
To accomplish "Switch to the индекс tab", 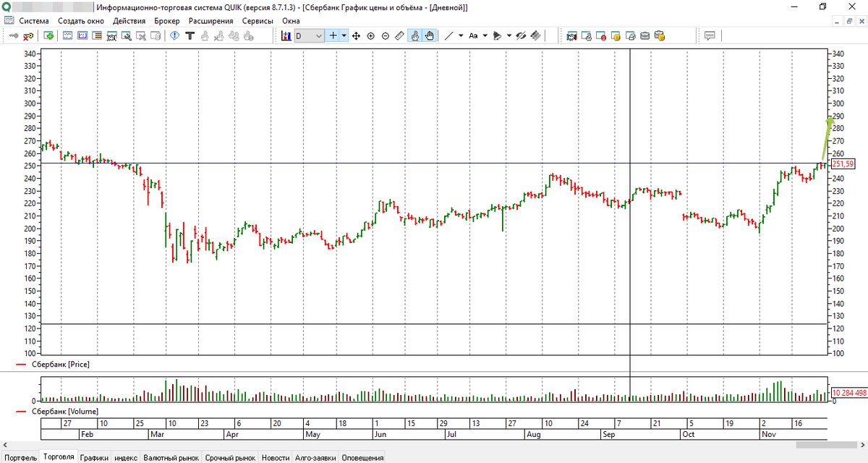I will (127, 457).
